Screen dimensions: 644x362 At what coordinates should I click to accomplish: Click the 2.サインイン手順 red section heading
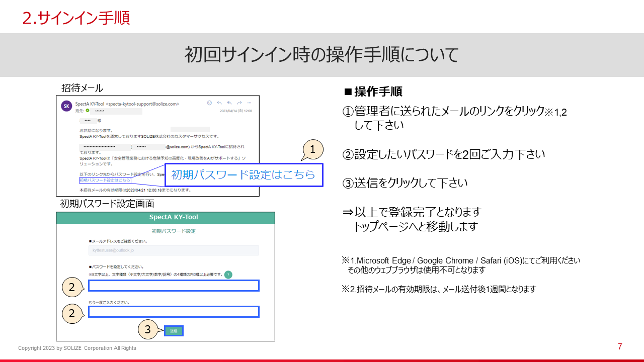coord(76,18)
